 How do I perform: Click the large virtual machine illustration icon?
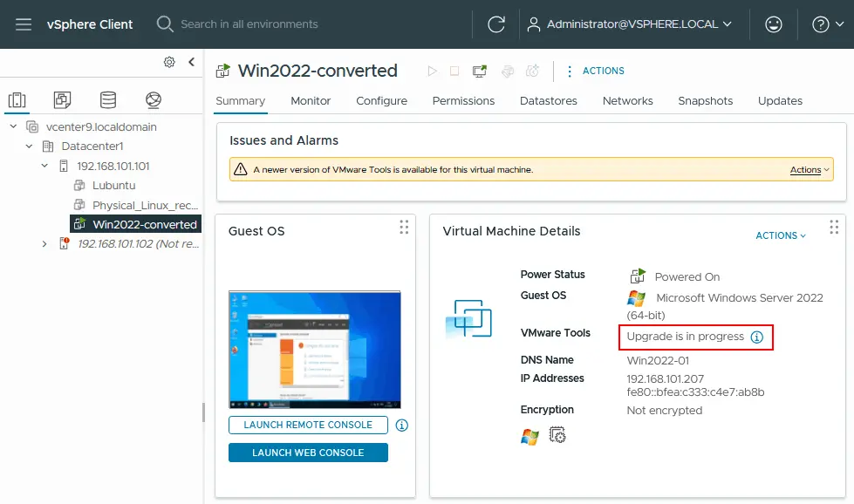(469, 319)
